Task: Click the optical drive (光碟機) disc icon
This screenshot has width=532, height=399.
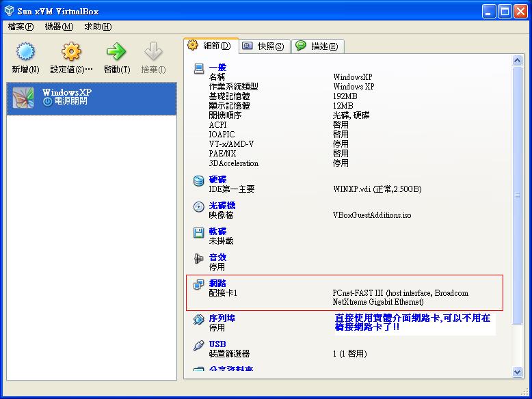Action: (x=199, y=206)
